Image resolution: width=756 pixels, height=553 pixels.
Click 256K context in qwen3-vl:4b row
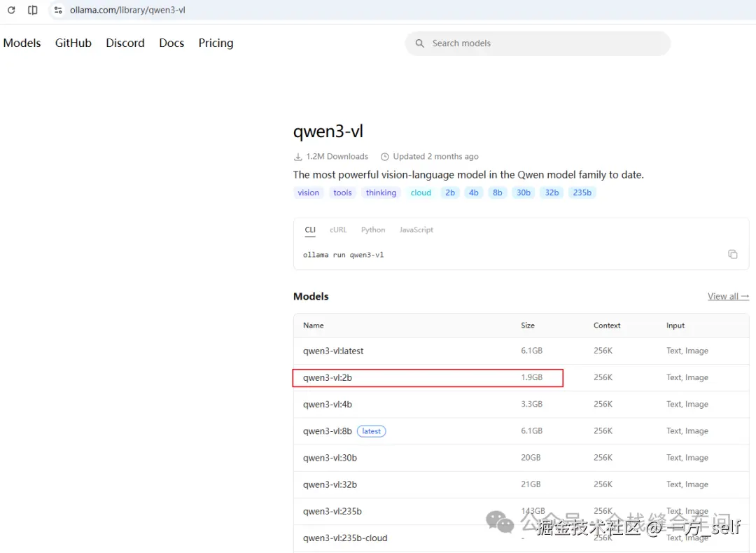(603, 404)
